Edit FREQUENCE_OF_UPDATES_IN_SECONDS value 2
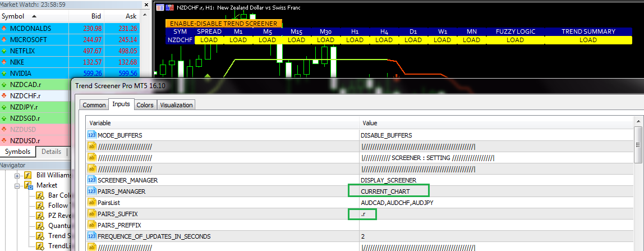The image size is (644, 251). coord(496,236)
